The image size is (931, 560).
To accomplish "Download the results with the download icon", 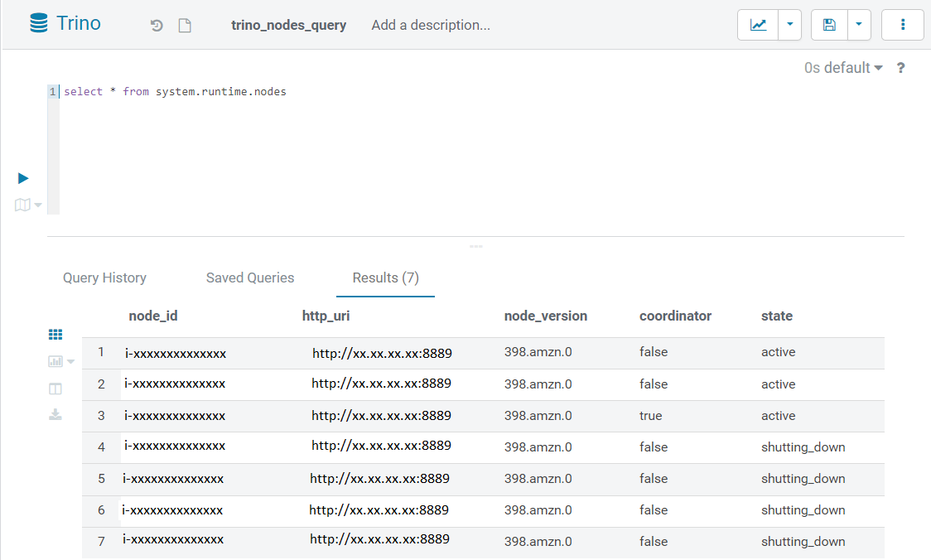I will click(55, 414).
